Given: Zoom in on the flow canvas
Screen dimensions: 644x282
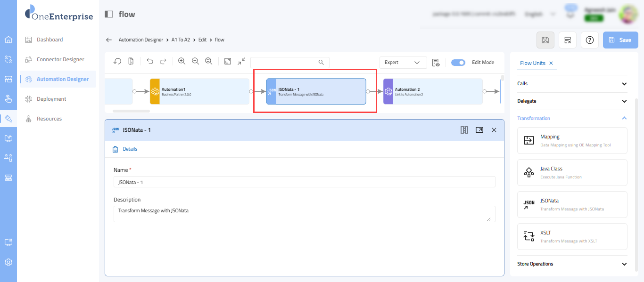Looking at the screenshot, I should 182,62.
